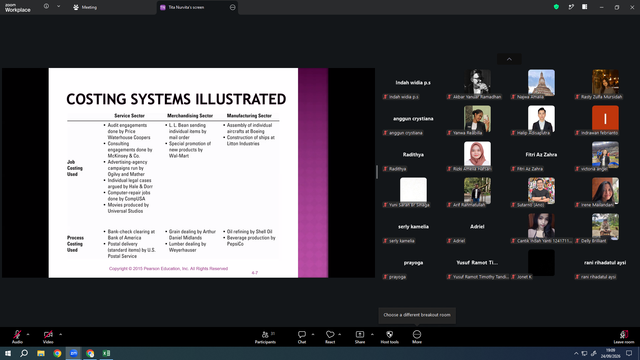Start camera with the Video icon
Viewport: 640px width, 360px height.
48,334
